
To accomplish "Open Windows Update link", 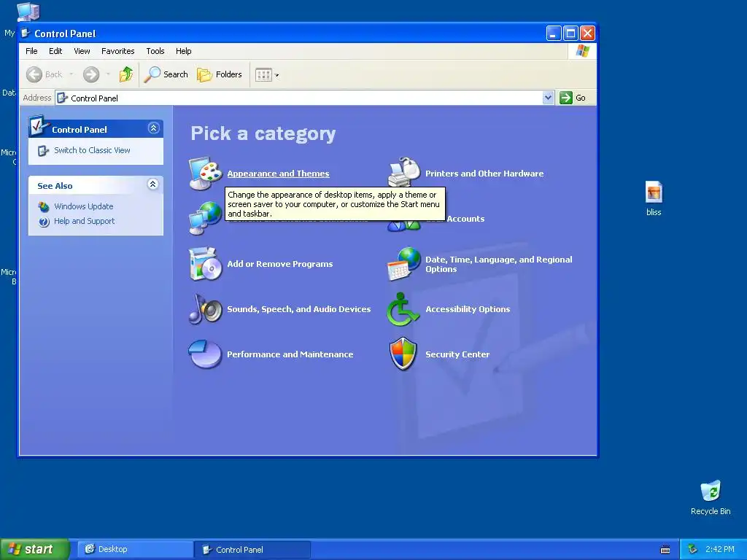I will click(84, 206).
